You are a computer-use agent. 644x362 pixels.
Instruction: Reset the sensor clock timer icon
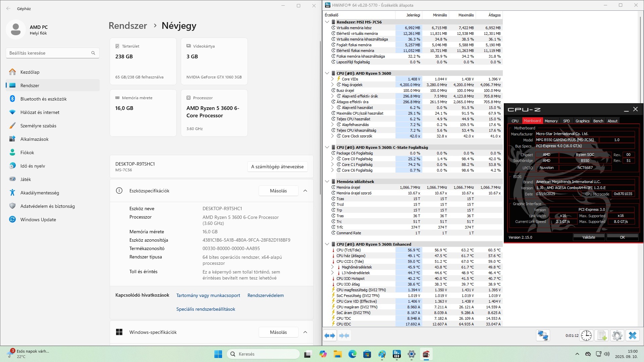[x=586, y=336]
